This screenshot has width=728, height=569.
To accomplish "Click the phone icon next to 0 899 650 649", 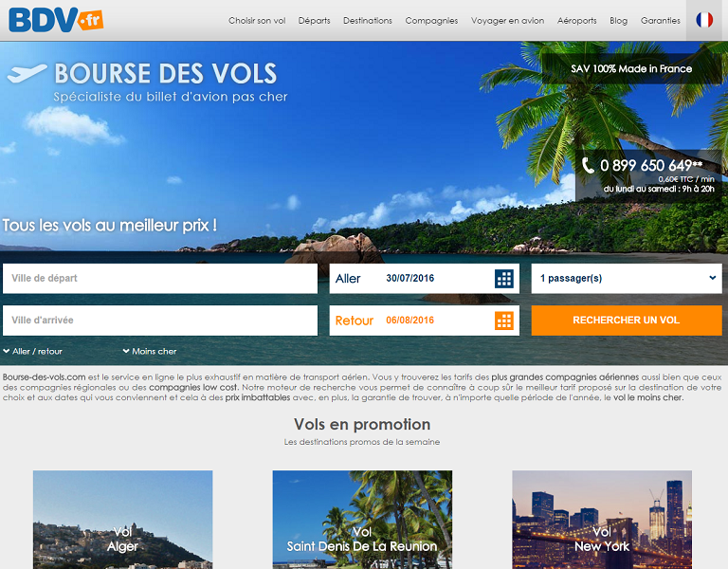I will point(588,165).
